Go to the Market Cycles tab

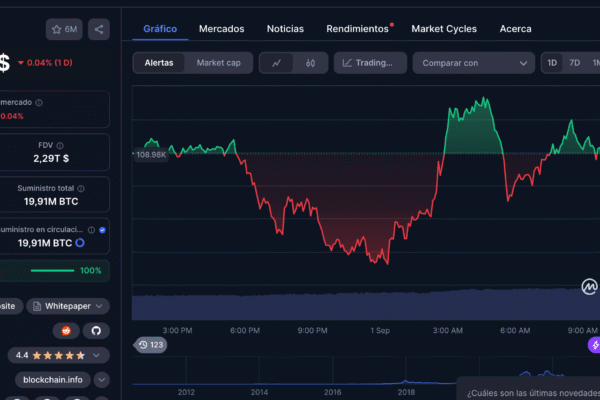[x=444, y=29]
